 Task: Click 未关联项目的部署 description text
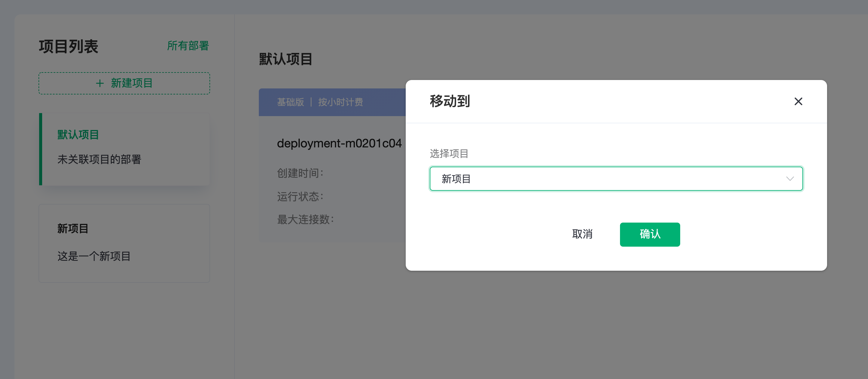point(99,159)
